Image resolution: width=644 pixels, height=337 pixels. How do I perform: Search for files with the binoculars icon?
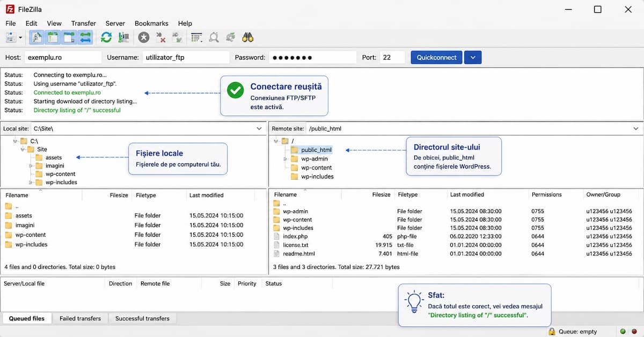click(247, 37)
